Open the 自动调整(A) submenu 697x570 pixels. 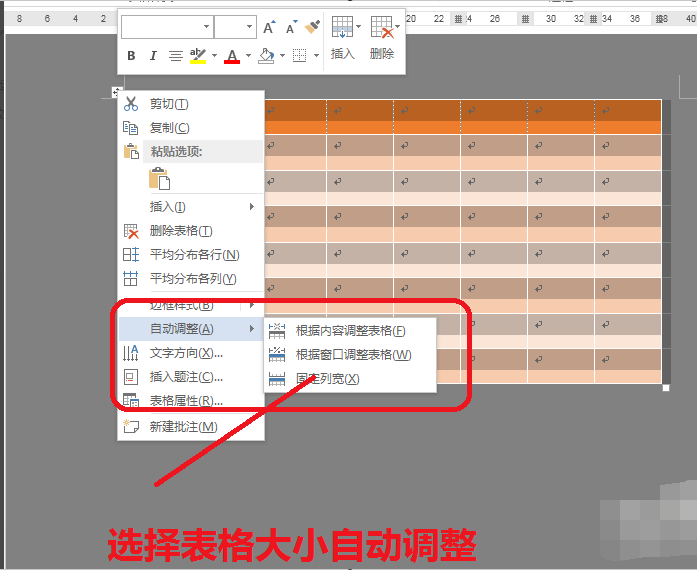tap(192, 329)
